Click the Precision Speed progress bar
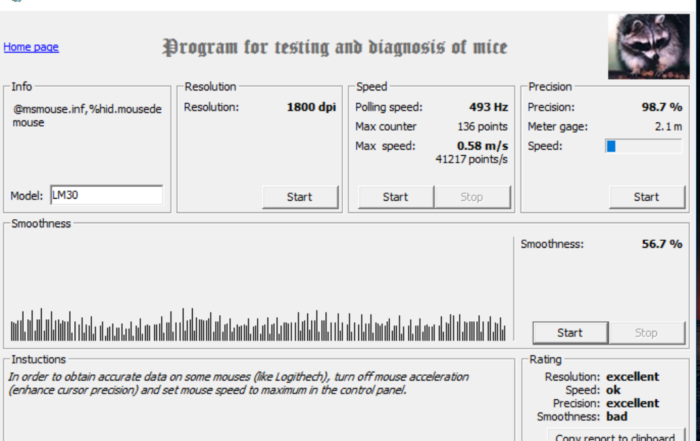 644,146
